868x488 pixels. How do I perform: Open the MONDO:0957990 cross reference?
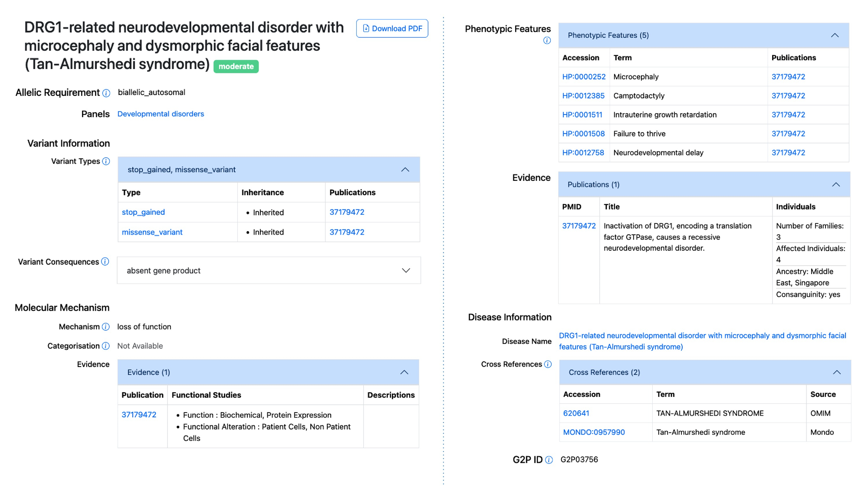pyautogui.click(x=594, y=432)
